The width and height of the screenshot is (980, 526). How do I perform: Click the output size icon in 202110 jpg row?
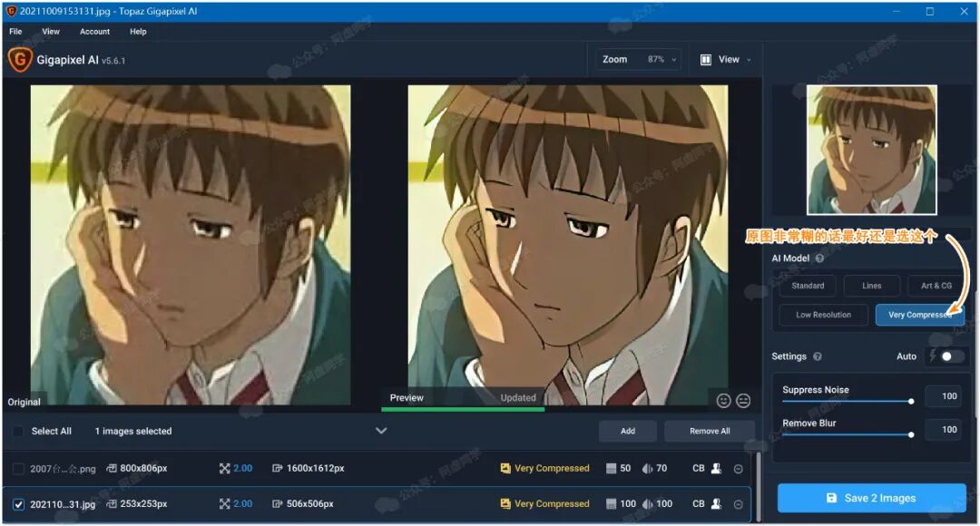pos(278,503)
